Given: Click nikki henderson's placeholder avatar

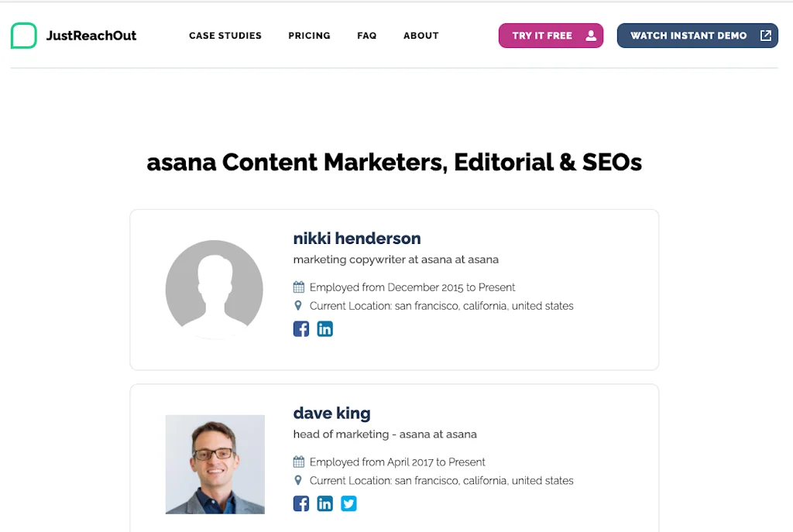Looking at the screenshot, I should [x=215, y=290].
